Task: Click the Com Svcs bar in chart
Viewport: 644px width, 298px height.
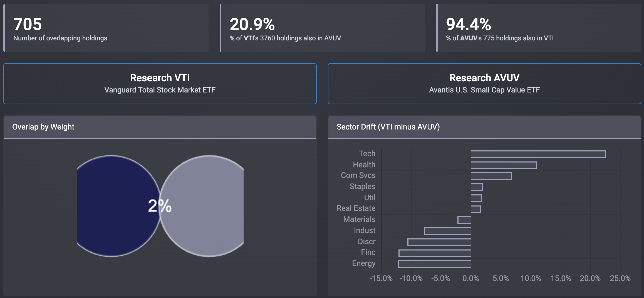Action: [x=491, y=176]
